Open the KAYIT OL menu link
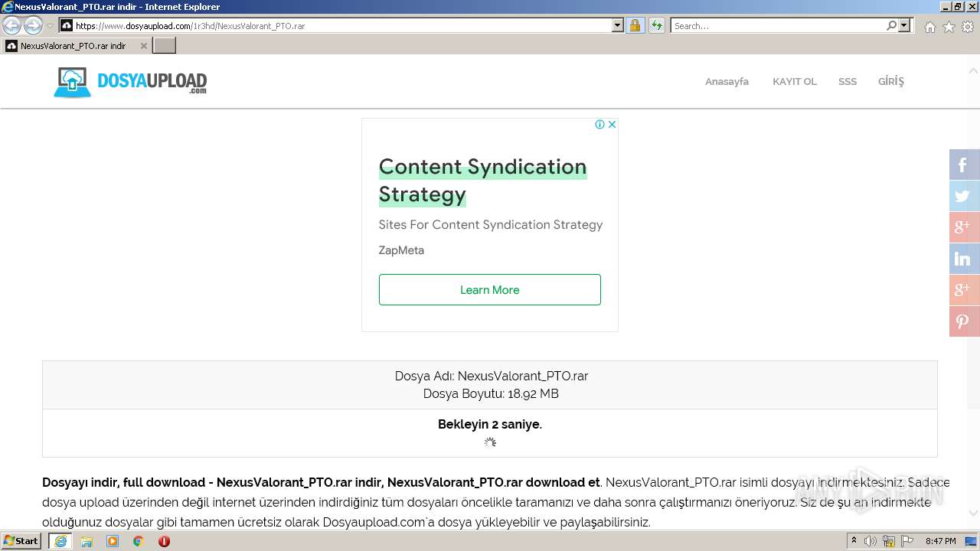Image resolution: width=980 pixels, height=551 pixels. click(x=794, y=81)
